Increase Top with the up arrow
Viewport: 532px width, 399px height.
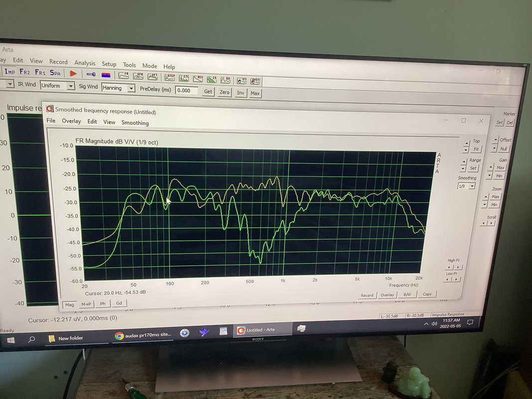tap(466, 143)
